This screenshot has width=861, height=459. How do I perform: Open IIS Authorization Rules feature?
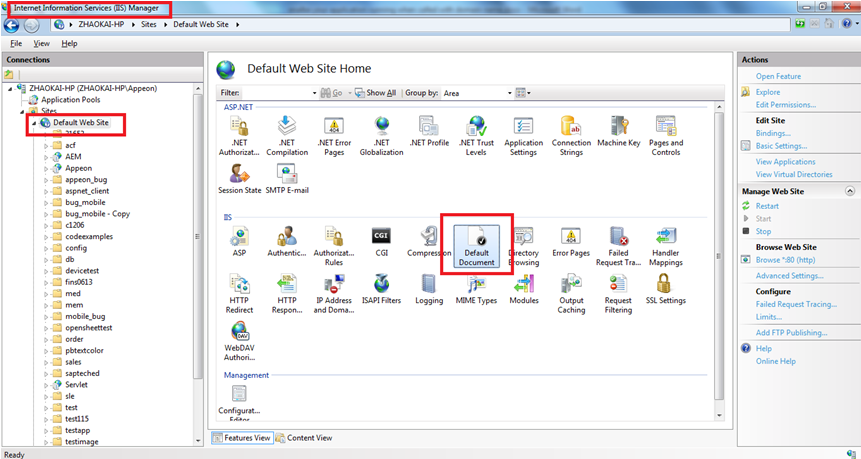coord(334,246)
